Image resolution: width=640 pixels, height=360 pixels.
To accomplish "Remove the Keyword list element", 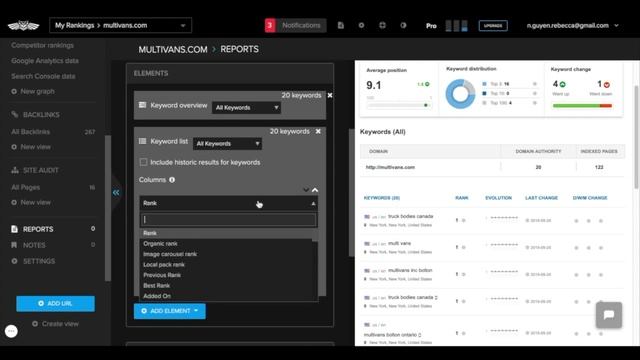I will pos(318,131).
